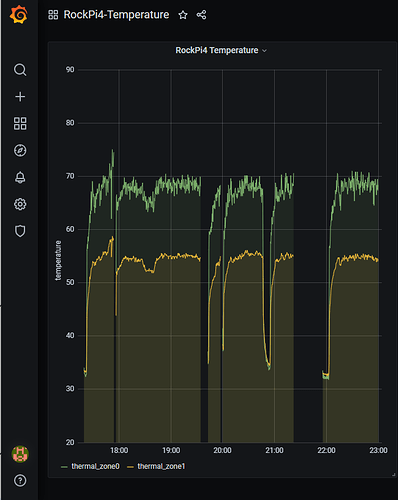Click the RockPi4-Temperature dashboard title
This screenshot has width=398, height=500.
click(116, 15)
